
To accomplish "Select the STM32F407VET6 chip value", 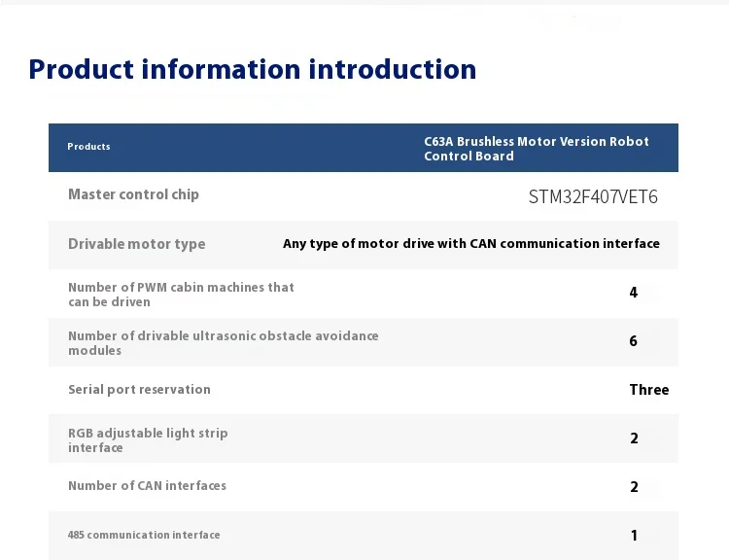I will (593, 196).
